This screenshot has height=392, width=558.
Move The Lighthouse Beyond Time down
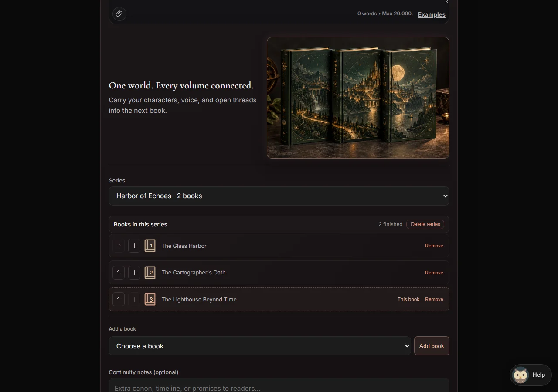134,299
